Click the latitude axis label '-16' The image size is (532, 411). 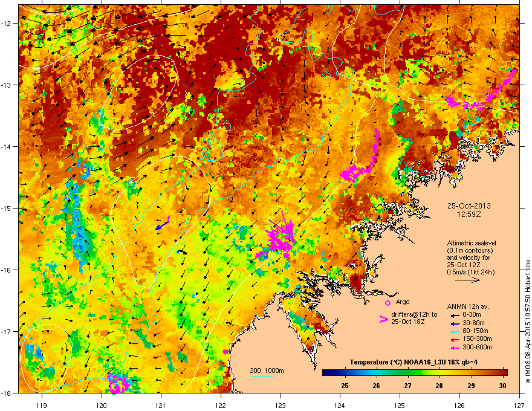click(7, 270)
